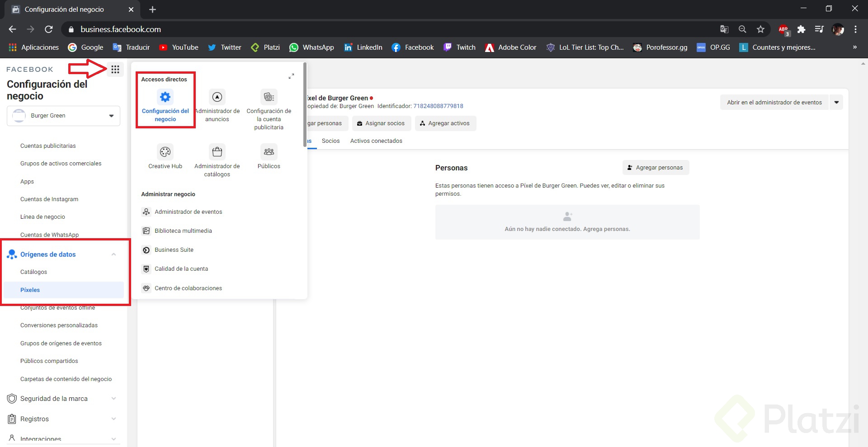Image resolution: width=868 pixels, height=447 pixels.
Task: Click the Seguridad de la marca shield icon
Action: click(x=12, y=398)
